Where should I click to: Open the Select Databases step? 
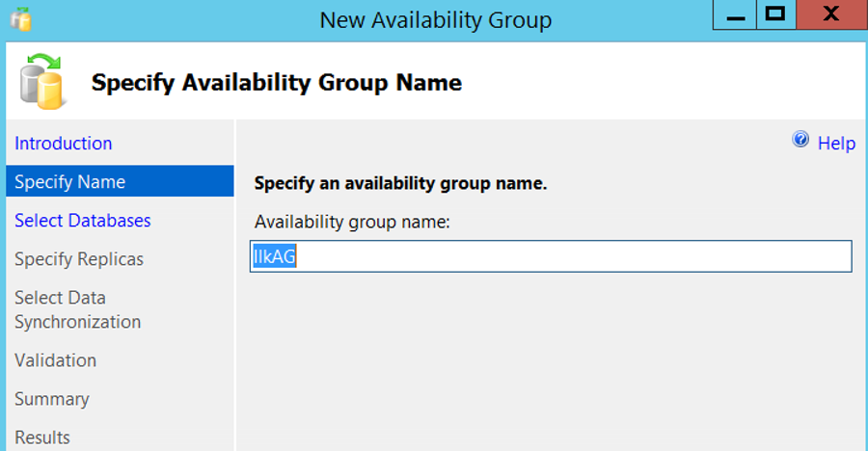coord(83,221)
